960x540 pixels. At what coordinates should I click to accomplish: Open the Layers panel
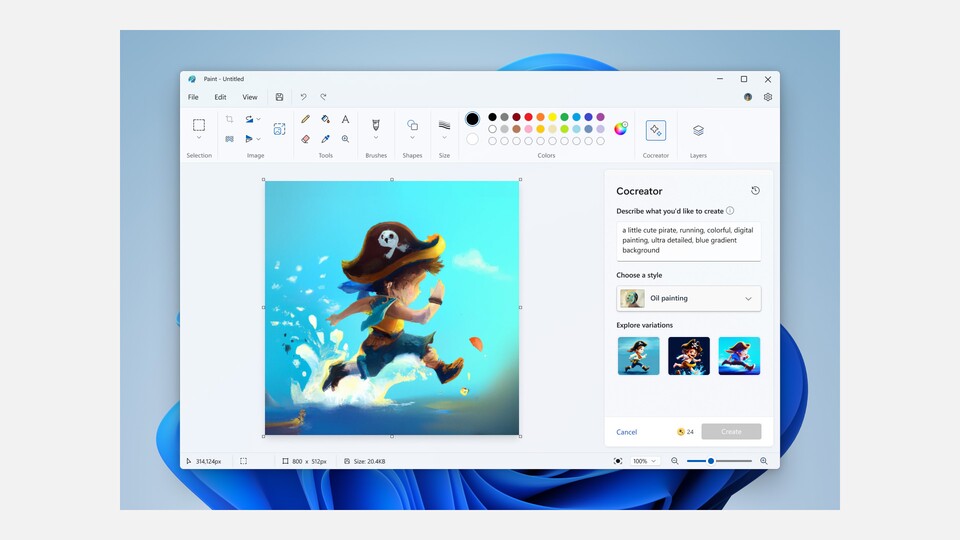(698, 130)
